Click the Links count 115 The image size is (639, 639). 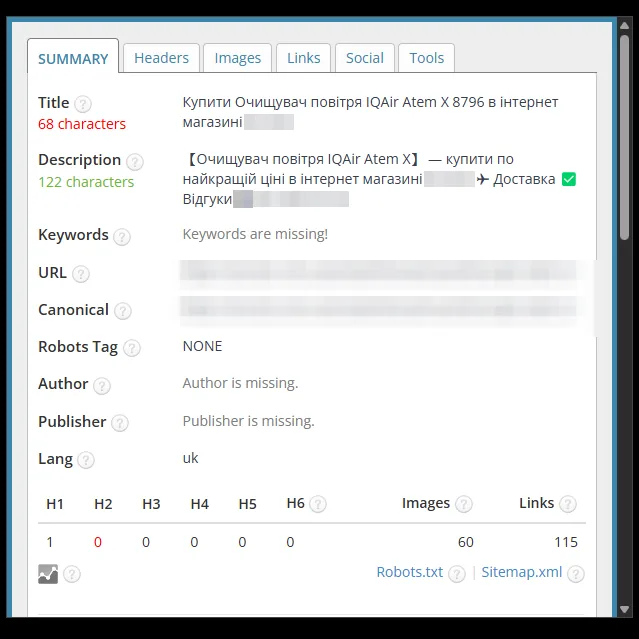pyautogui.click(x=566, y=542)
